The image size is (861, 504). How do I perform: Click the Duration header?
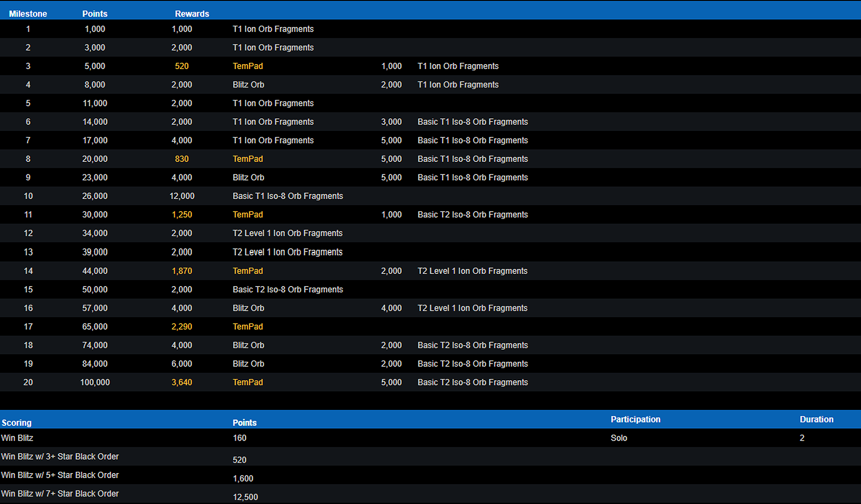pyautogui.click(x=817, y=419)
